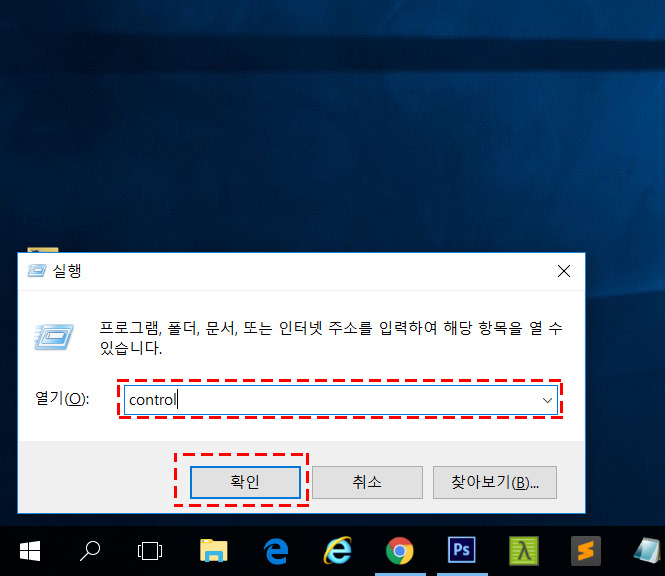The width and height of the screenshot is (665, 576).
Task: Click the 프로그램, 폴더, 문서 description text
Action: [x=331, y=338]
